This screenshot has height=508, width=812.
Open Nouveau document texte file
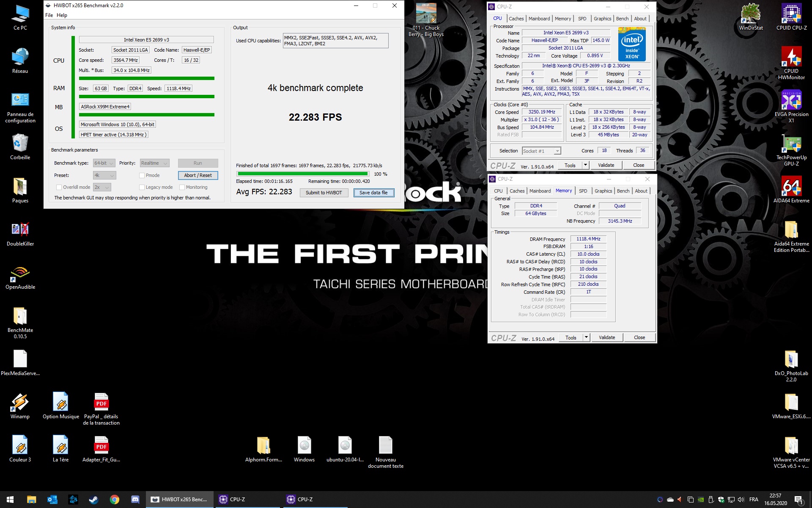tap(386, 452)
